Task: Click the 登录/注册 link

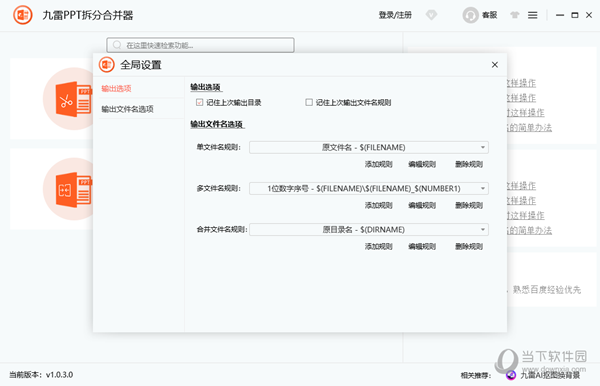Action: pos(395,15)
